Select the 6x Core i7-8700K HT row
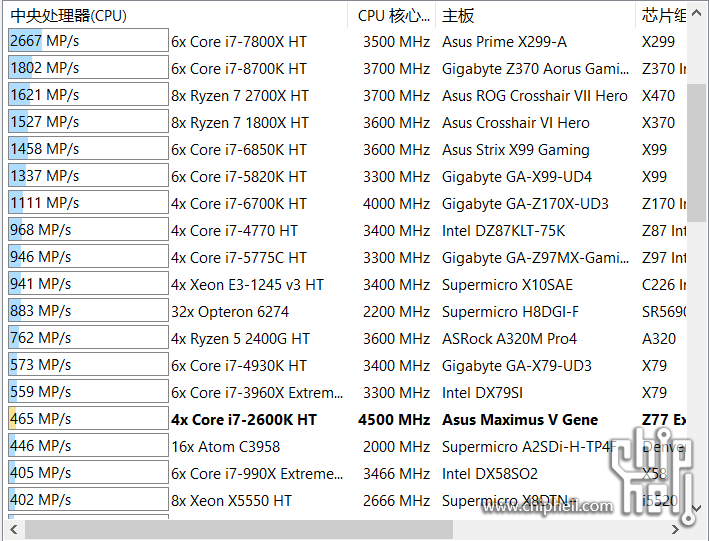 [x=346, y=68]
